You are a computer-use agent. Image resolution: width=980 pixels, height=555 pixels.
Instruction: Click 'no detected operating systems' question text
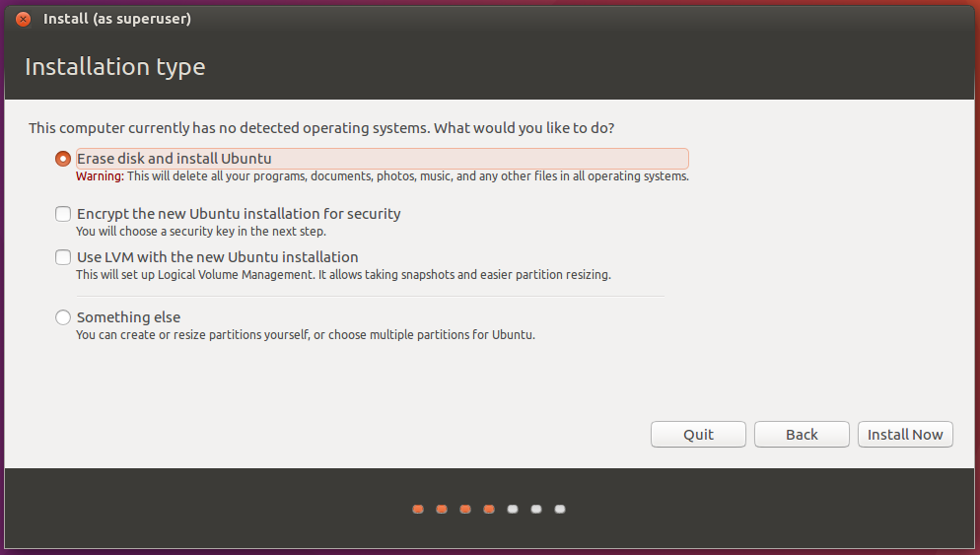(321, 128)
